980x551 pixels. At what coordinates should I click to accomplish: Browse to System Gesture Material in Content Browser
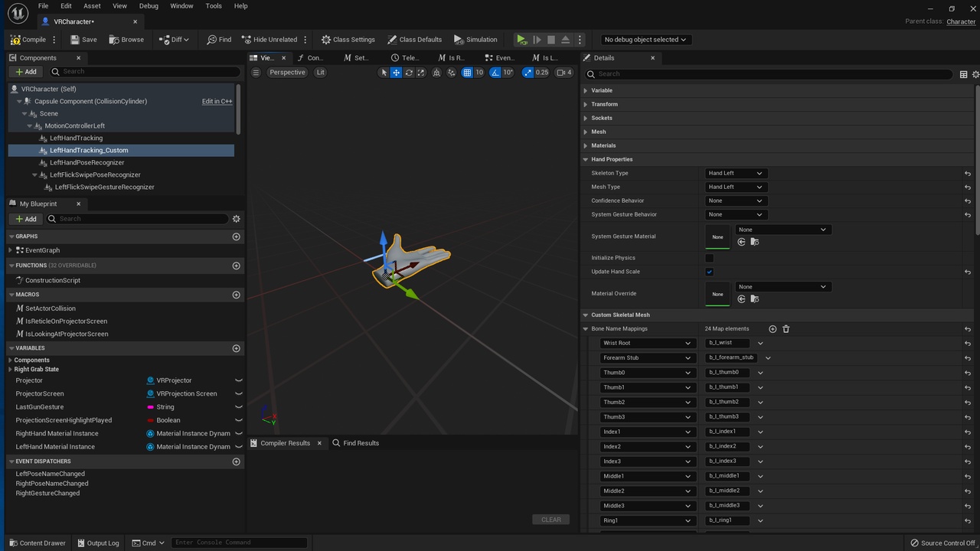[x=754, y=242]
